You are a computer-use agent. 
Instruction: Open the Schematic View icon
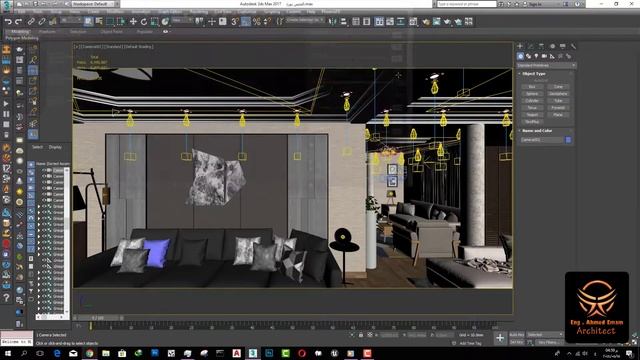click(401, 22)
